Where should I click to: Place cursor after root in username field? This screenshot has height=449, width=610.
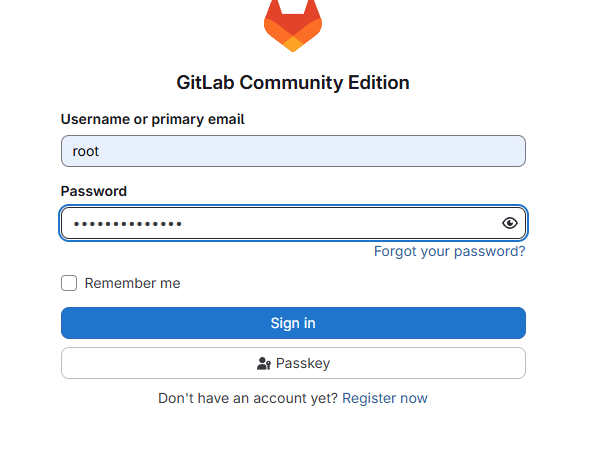[x=100, y=151]
